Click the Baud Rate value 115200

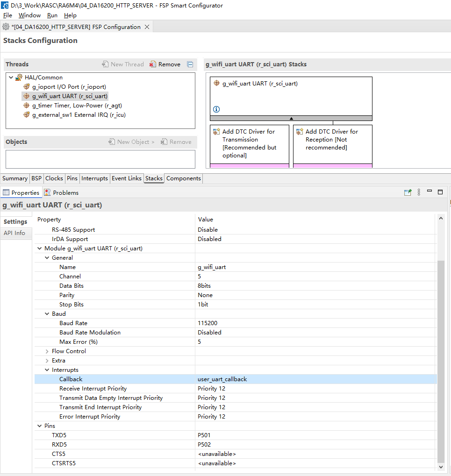208,323
